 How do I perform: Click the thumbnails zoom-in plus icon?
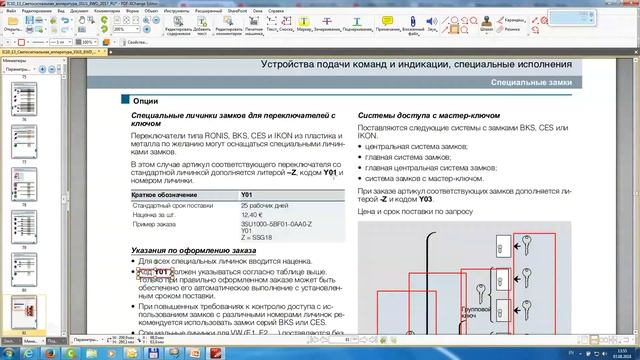(x=42, y=69)
